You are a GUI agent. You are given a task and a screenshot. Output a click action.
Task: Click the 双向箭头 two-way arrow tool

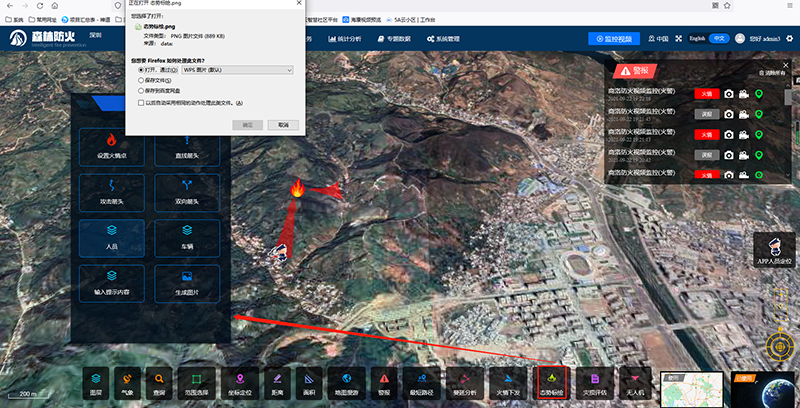(187, 192)
